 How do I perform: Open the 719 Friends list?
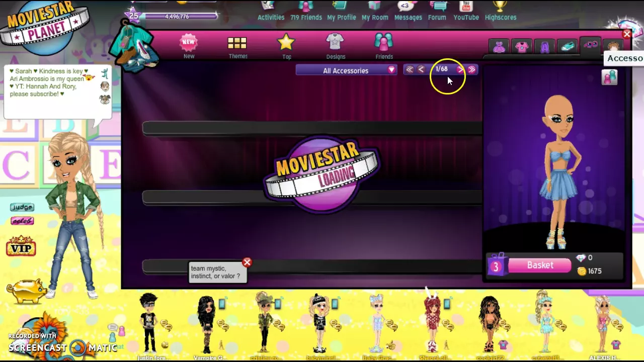click(x=306, y=11)
